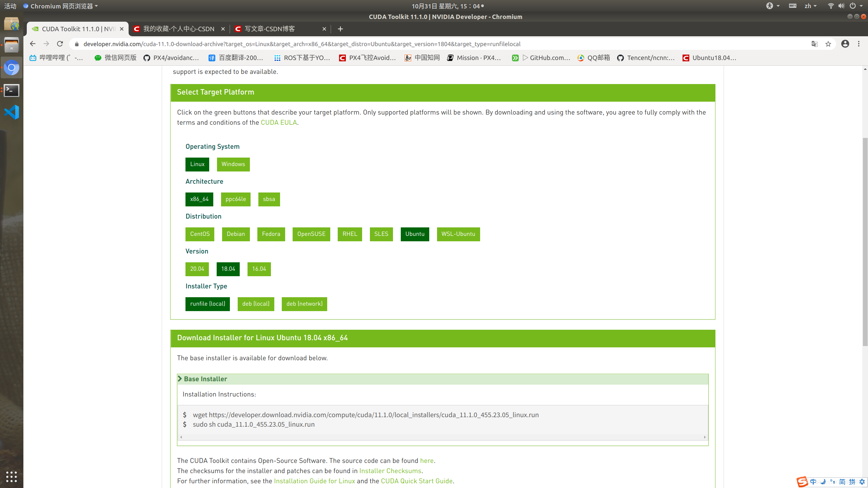
Task: Open a new browser tab
Action: (340, 29)
